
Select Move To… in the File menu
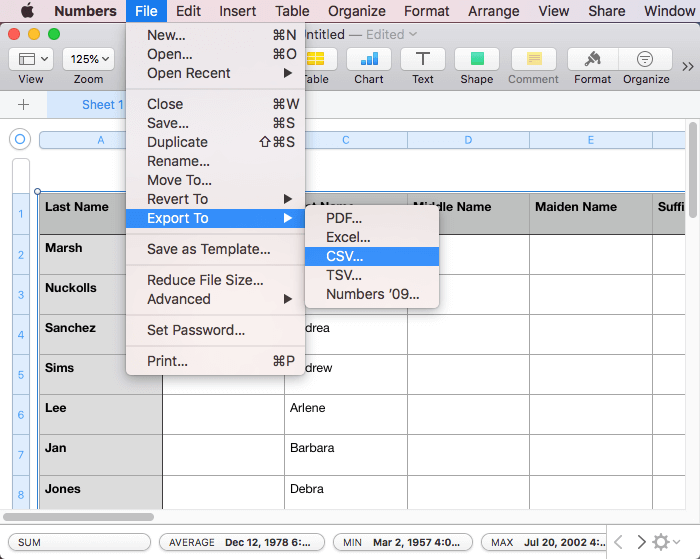(216, 180)
